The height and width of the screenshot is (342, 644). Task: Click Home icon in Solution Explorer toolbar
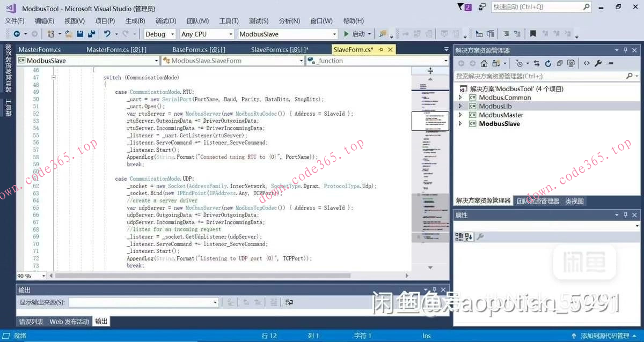point(483,63)
